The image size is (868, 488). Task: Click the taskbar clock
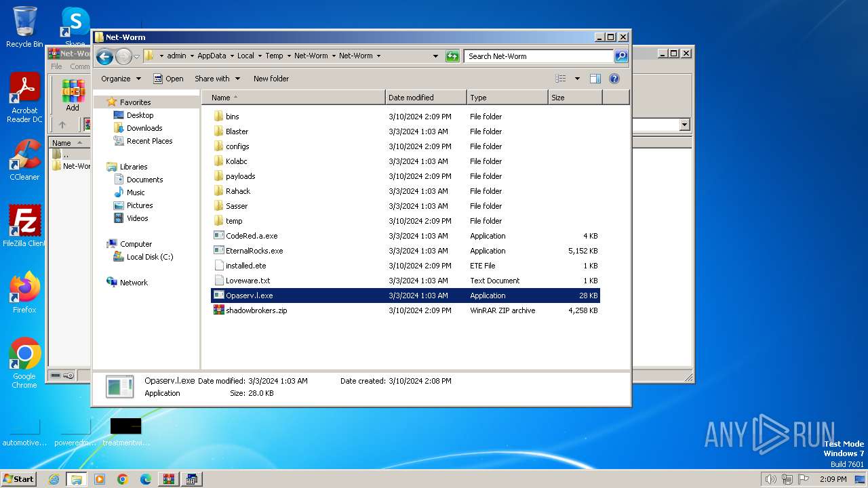pos(833,479)
